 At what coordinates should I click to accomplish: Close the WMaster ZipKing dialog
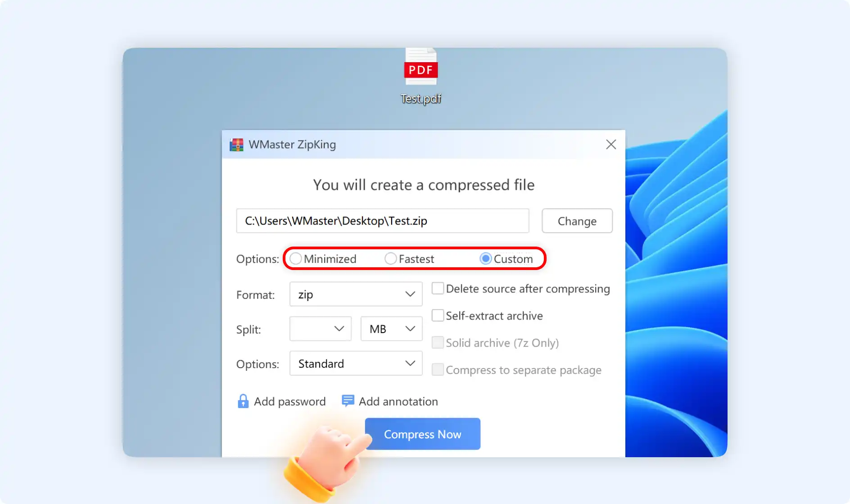[611, 144]
